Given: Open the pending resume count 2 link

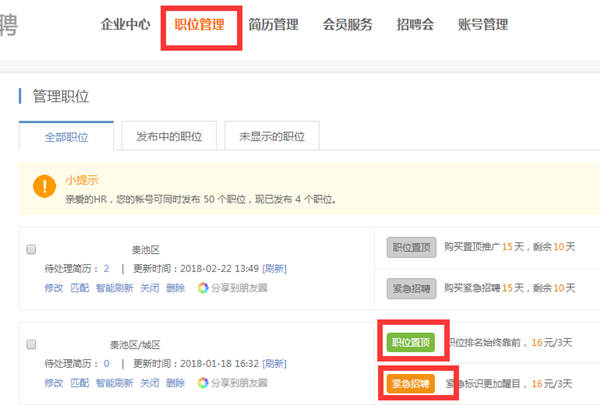Looking at the screenshot, I should click(106, 268).
